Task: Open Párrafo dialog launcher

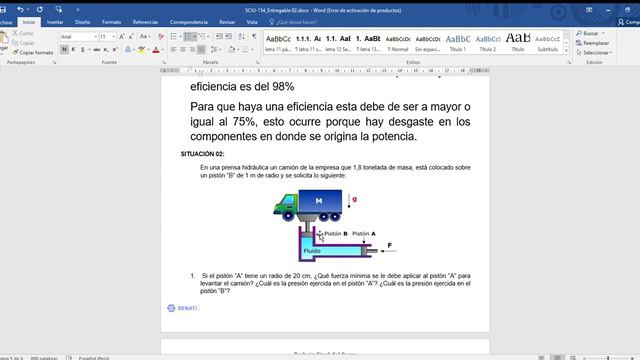Action: [x=258, y=62]
